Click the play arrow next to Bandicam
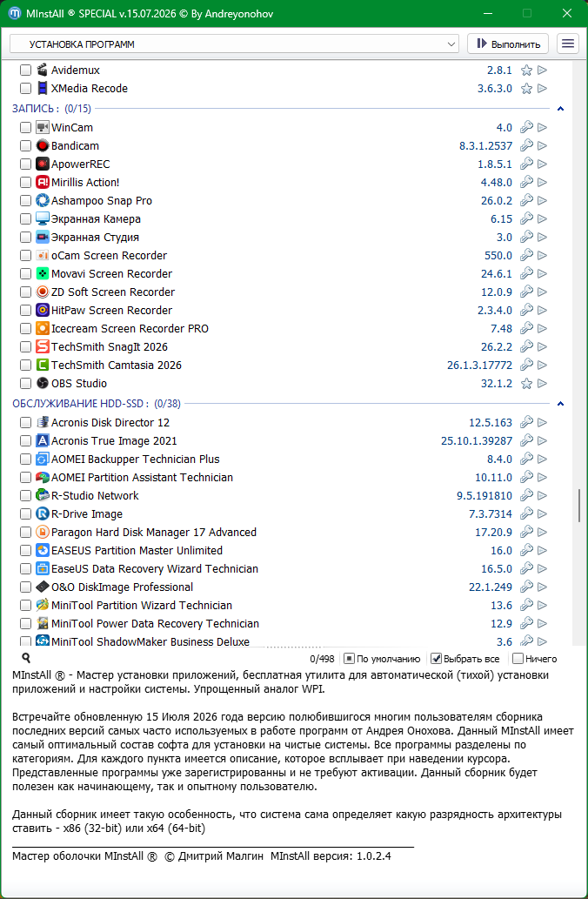 click(x=542, y=145)
